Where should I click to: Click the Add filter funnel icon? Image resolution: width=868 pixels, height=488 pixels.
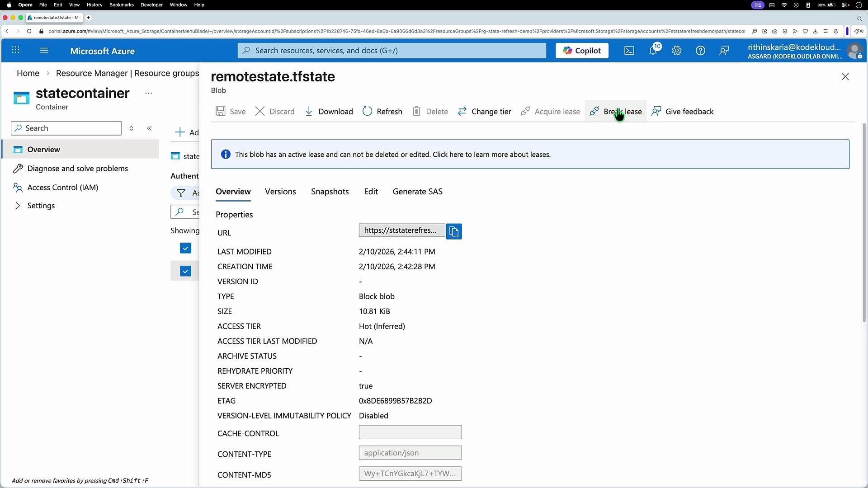tap(181, 193)
